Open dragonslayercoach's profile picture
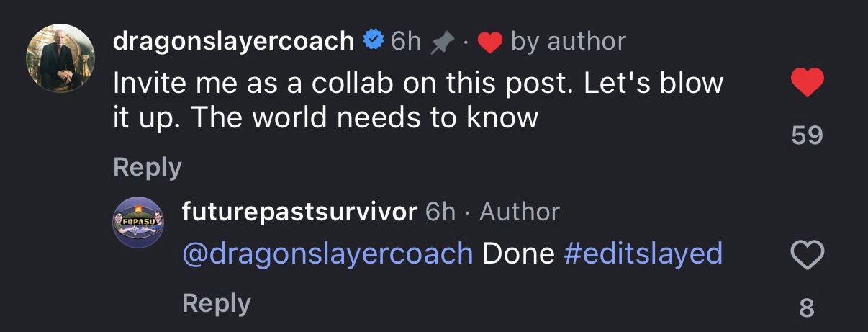The width and height of the screenshot is (868, 332). [60, 58]
